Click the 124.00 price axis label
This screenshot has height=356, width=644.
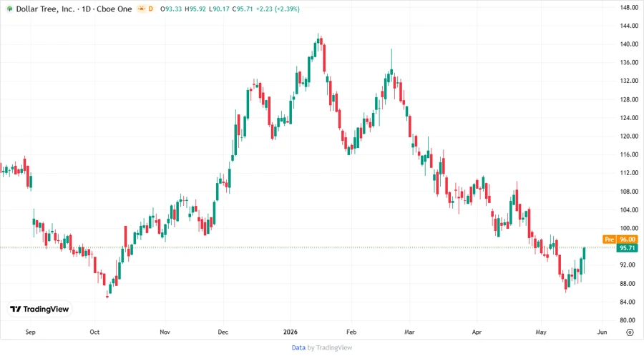[629, 118]
